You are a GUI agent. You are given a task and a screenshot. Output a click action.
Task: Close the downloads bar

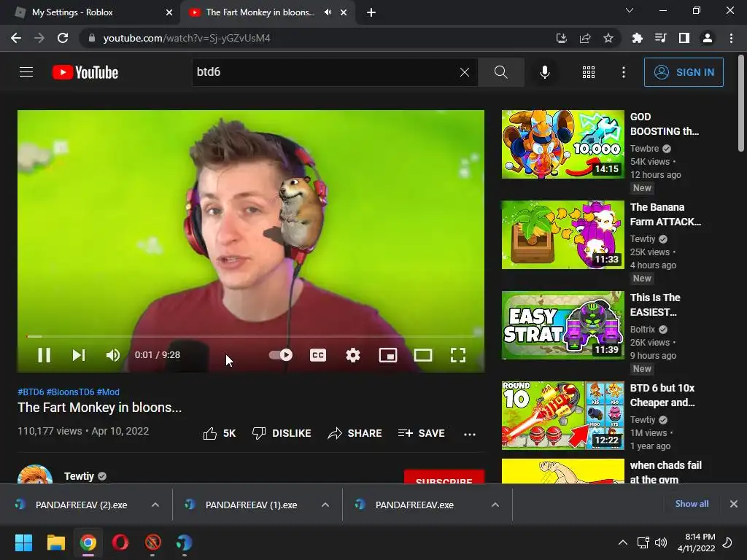click(x=734, y=504)
